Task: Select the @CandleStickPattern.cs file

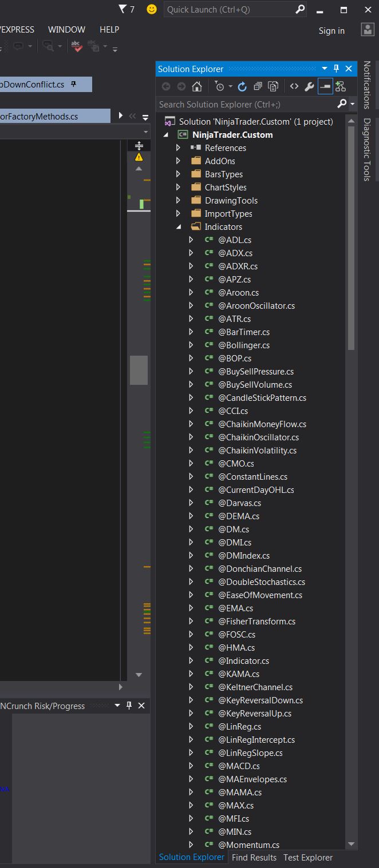Action: tap(262, 398)
